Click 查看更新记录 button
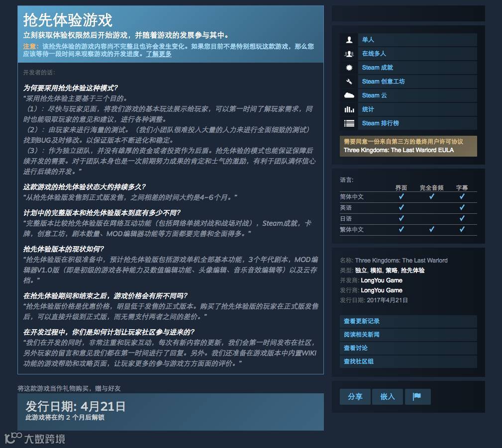This screenshot has height=448, width=502. tap(408, 321)
